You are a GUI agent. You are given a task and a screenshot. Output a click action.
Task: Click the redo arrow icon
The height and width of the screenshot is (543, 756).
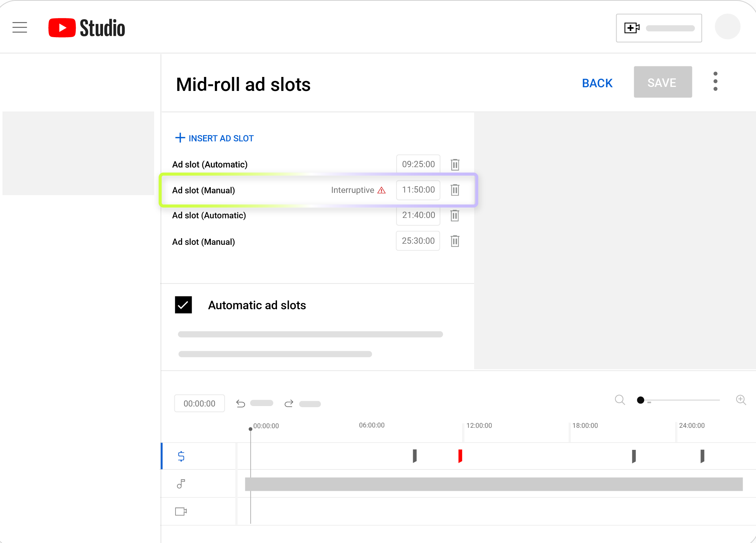coord(289,404)
